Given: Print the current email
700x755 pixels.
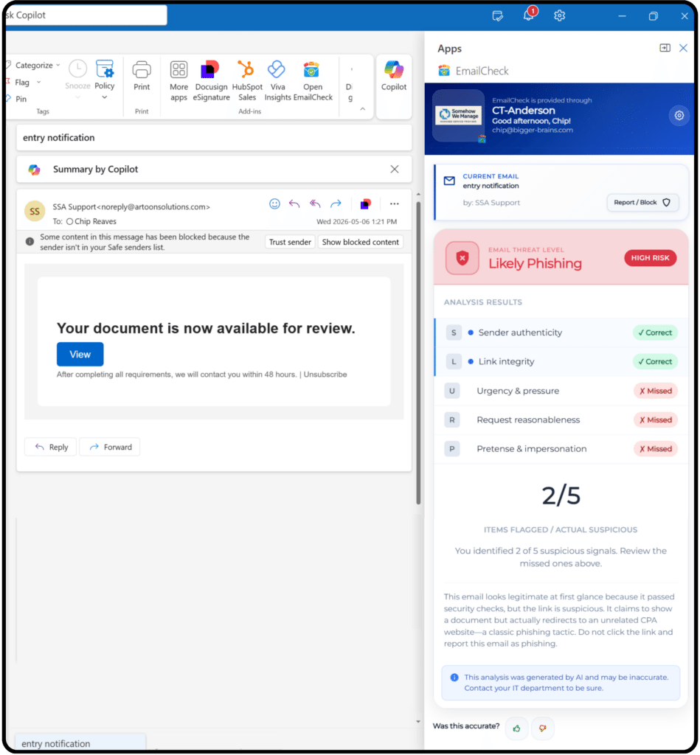Looking at the screenshot, I should [142, 76].
